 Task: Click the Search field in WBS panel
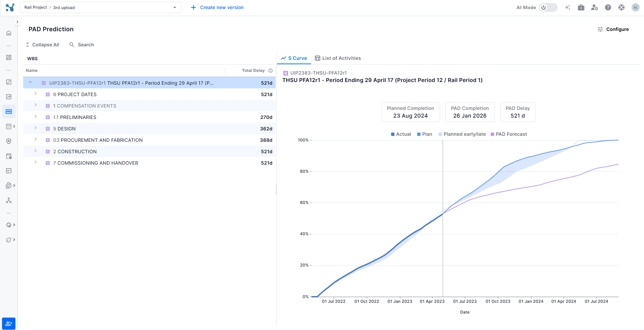click(82, 45)
